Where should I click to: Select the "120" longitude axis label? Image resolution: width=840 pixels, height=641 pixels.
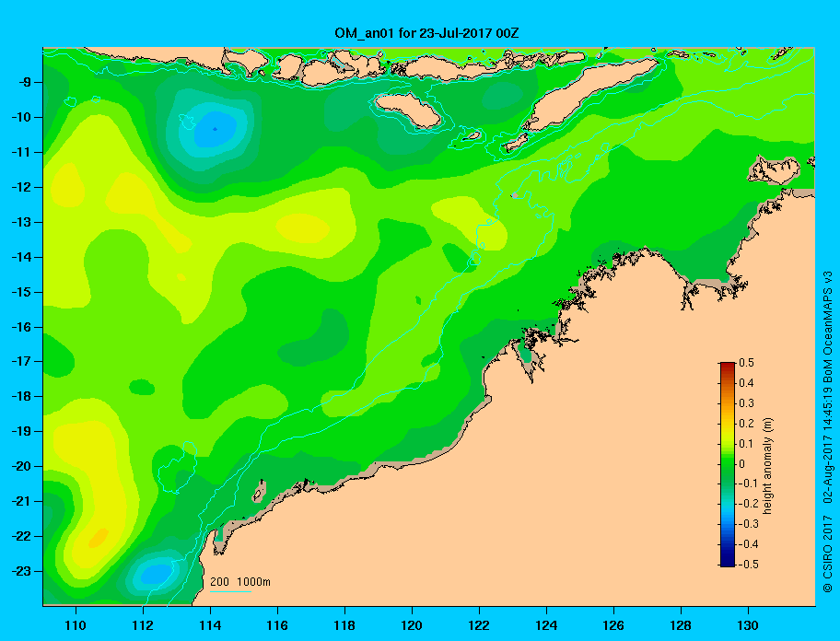[x=412, y=625]
